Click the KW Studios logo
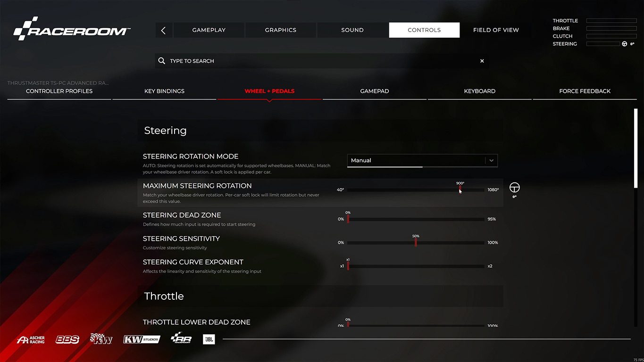 (142, 339)
